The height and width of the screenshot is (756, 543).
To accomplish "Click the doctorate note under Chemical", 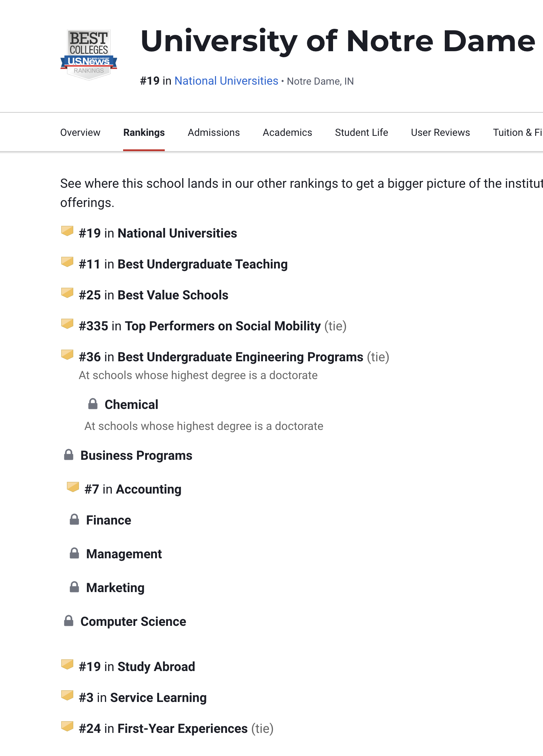I will pos(204,426).
